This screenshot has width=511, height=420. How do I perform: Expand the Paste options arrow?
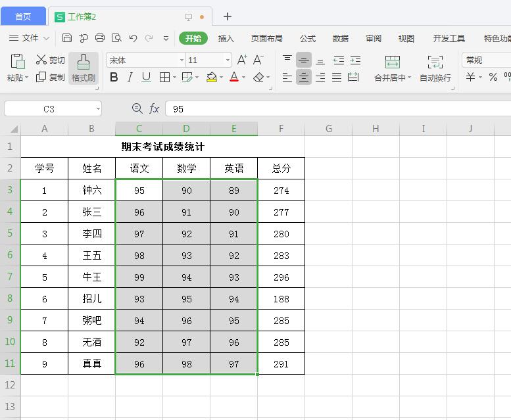[27, 78]
